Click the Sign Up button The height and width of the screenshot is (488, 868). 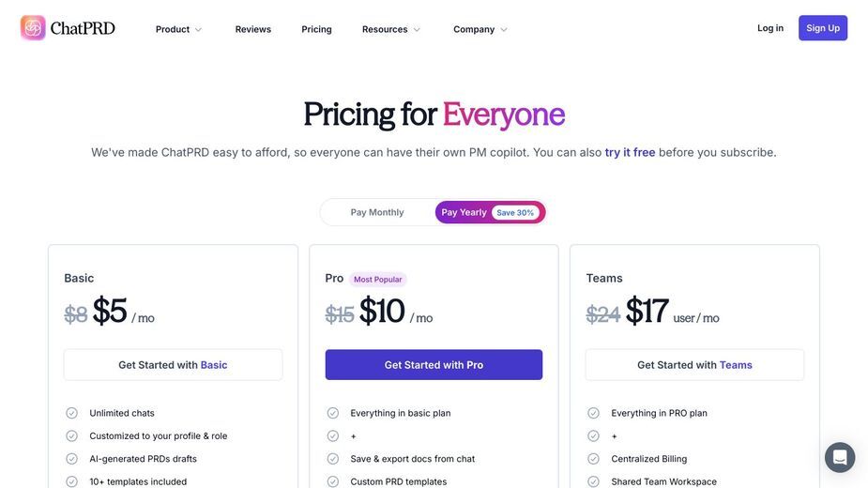tap(823, 28)
